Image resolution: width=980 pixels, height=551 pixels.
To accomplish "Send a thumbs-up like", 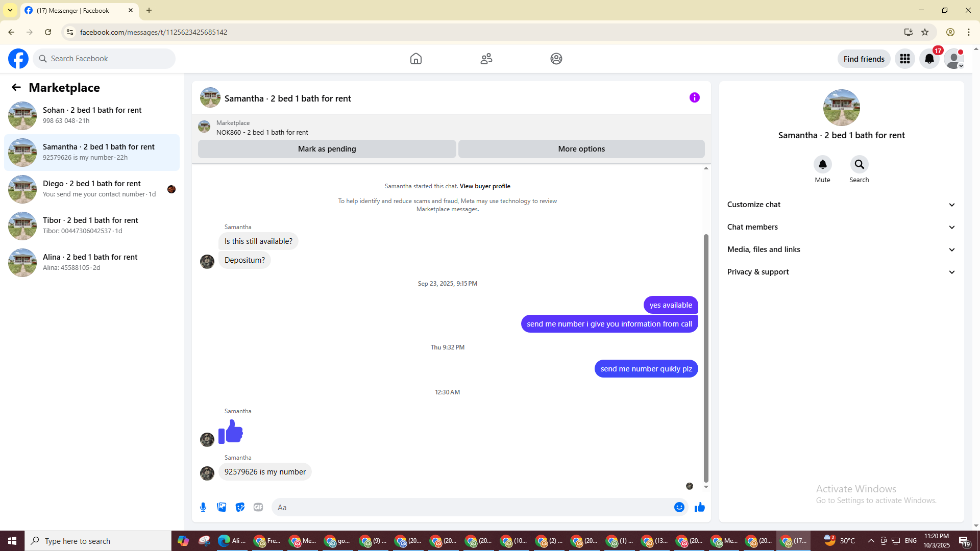I will point(700,507).
